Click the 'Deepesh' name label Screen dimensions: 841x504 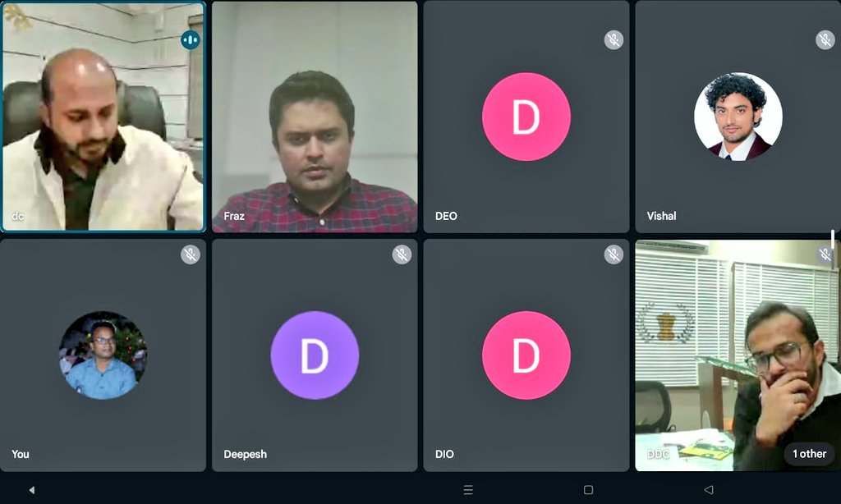(245, 454)
